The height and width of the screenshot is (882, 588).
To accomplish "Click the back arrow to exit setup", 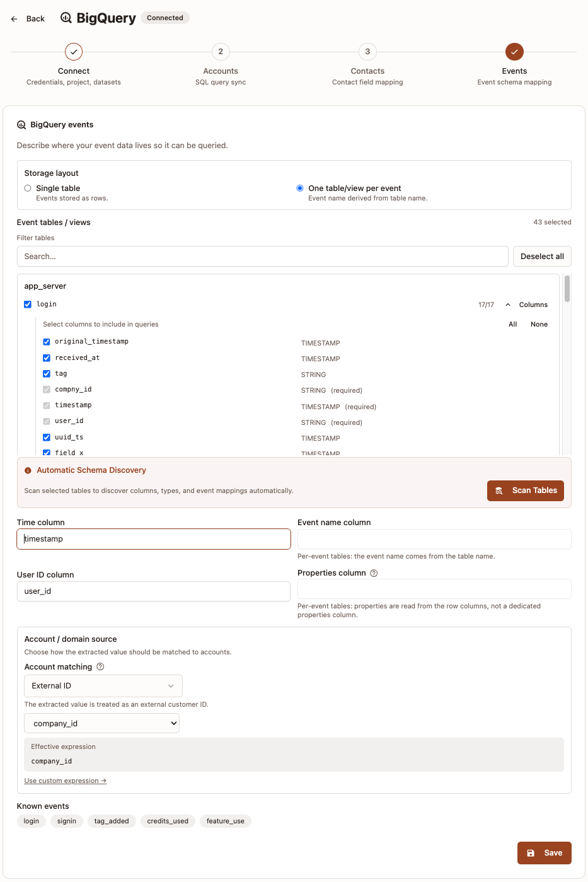I will pos(14,18).
